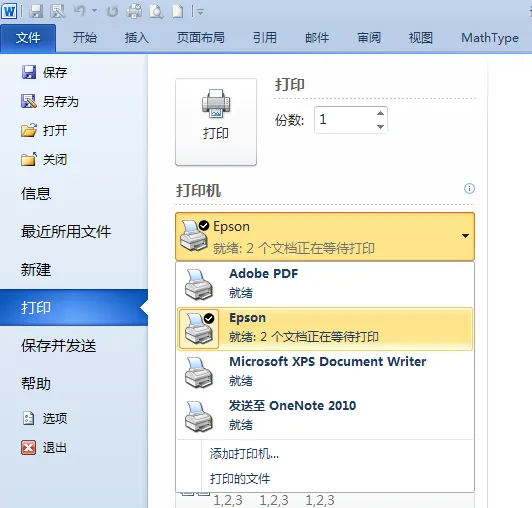Click the red 退出 exit icon
This screenshot has width=532, height=508.
(x=28, y=447)
